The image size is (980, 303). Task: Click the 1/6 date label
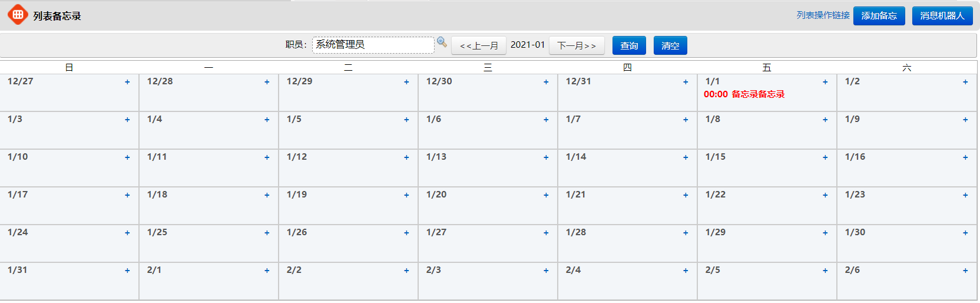(x=433, y=119)
